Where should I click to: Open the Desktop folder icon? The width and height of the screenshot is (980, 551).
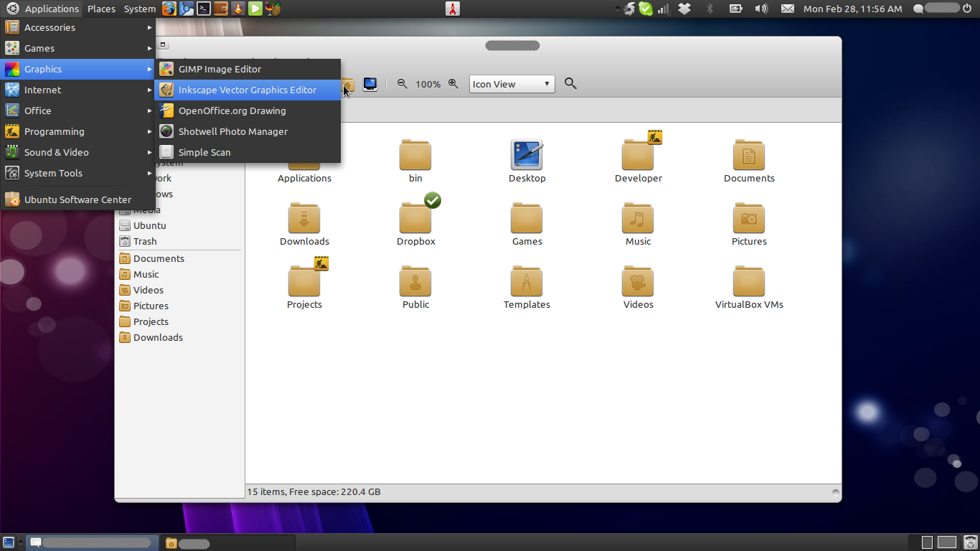coord(527,161)
